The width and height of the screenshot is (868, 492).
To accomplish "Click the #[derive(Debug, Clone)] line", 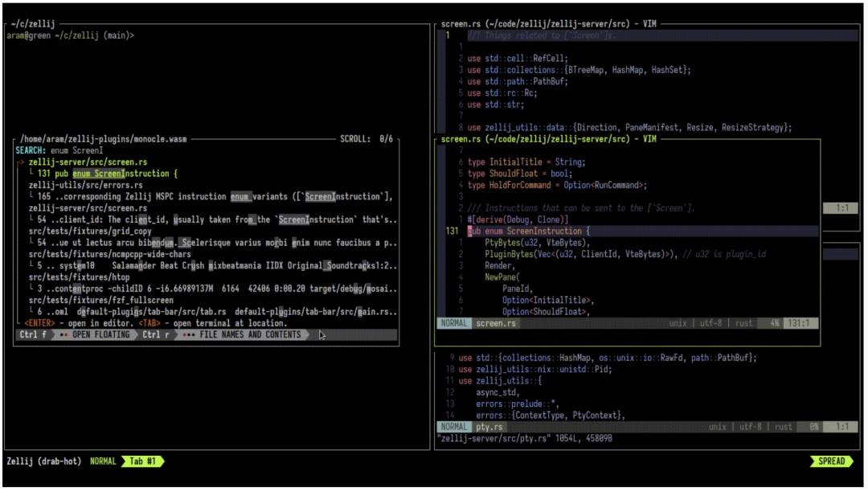I will pos(518,219).
